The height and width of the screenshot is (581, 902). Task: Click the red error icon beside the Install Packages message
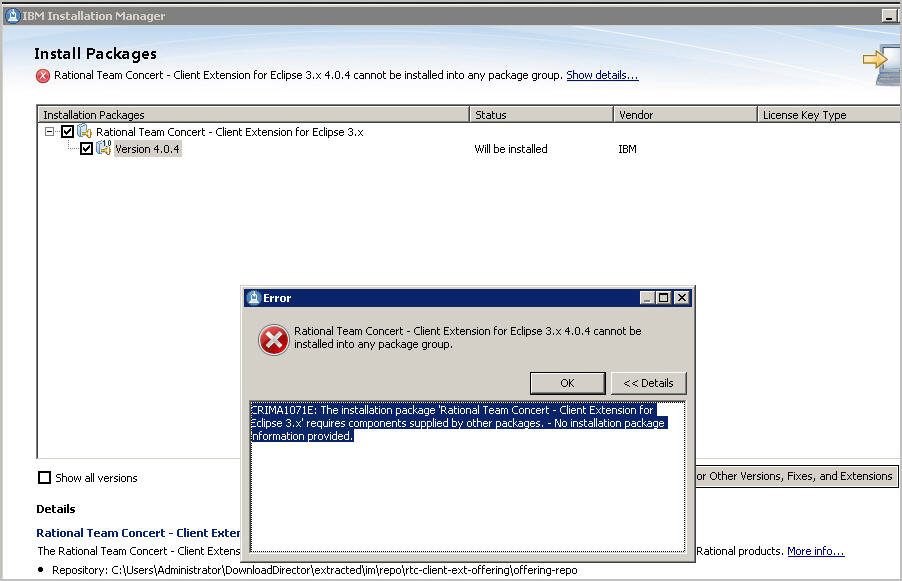point(43,75)
